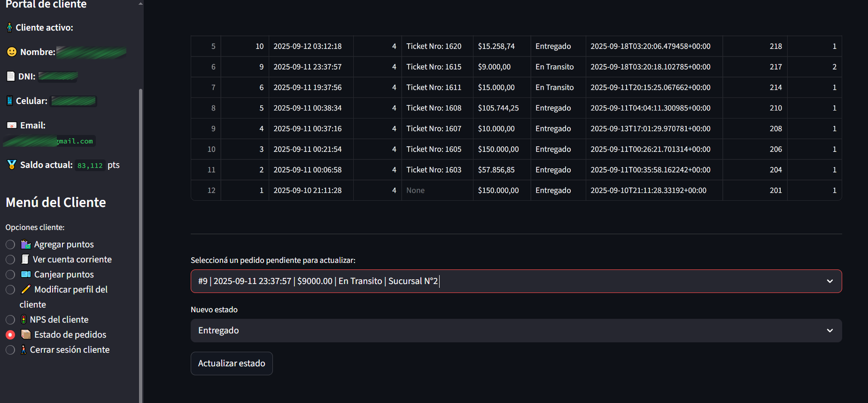Click the medal icon next to Saldo actual

point(12,165)
